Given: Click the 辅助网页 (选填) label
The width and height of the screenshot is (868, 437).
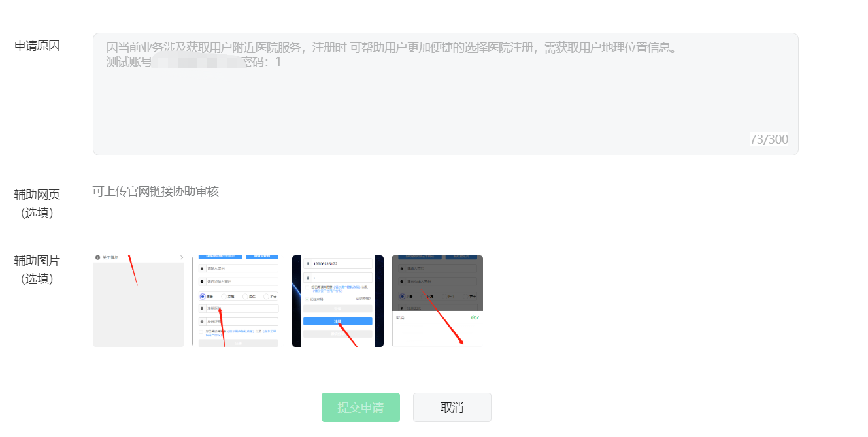Looking at the screenshot, I should pyautogui.click(x=37, y=204).
